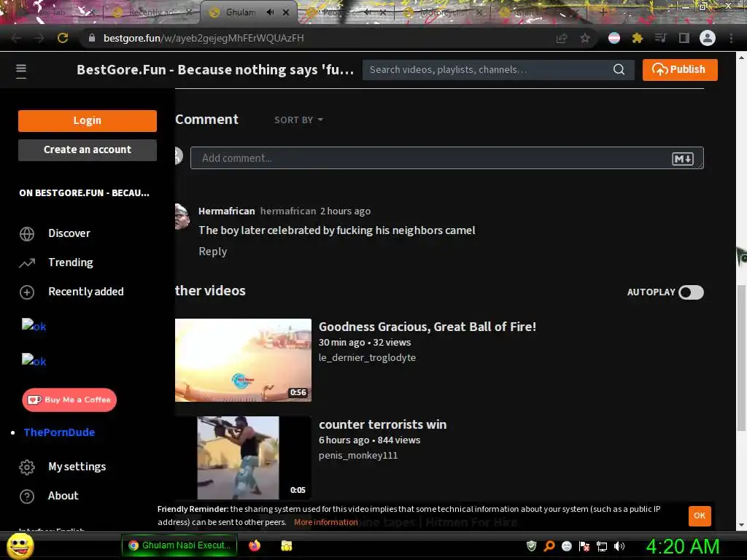Click the smiley start button
747x560 pixels.
[20, 545]
